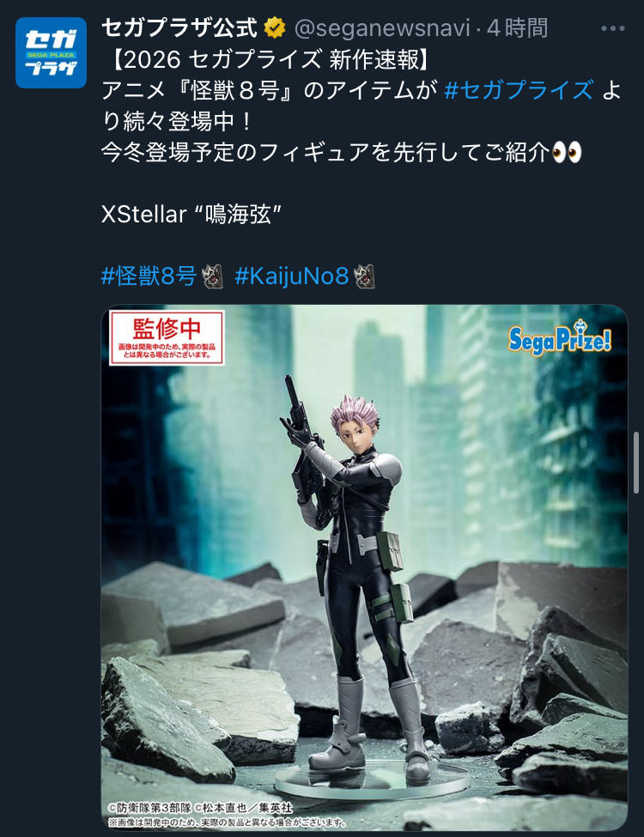
Task: Click the red 監修中 stamp on the image
Action: point(167,337)
